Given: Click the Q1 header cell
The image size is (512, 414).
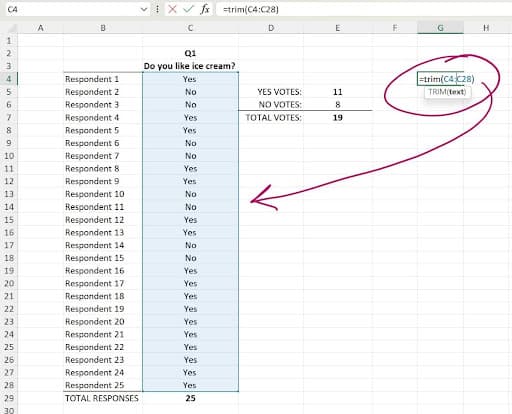Looking at the screenshot, I should (190, 53).
